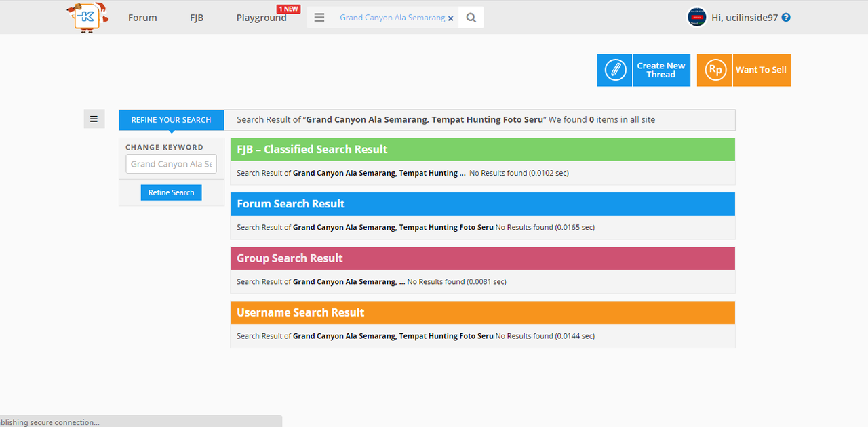Click the Change Keyword input field
This screenshot has height=427, width=868.
click(171, 164)
